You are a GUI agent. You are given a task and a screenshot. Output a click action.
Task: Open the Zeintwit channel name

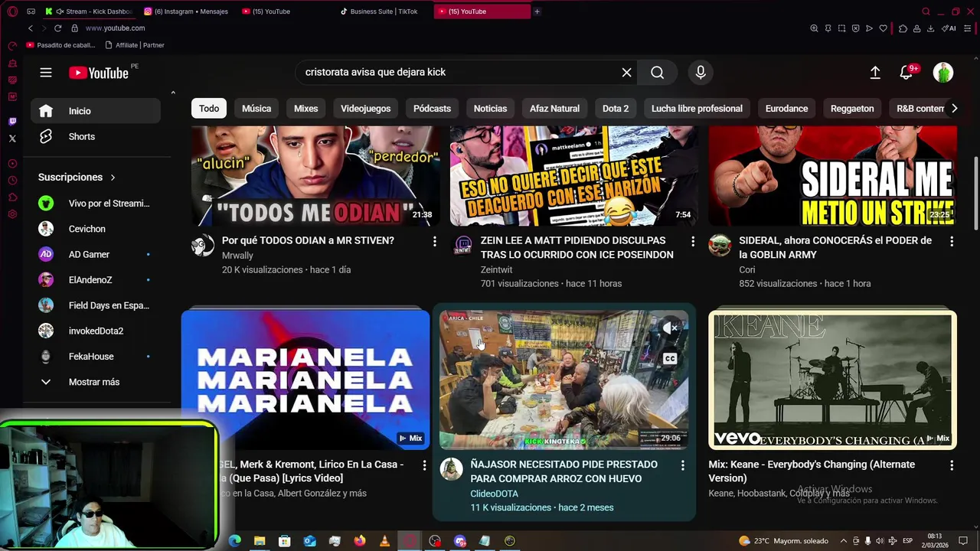[x=496, y=269]
